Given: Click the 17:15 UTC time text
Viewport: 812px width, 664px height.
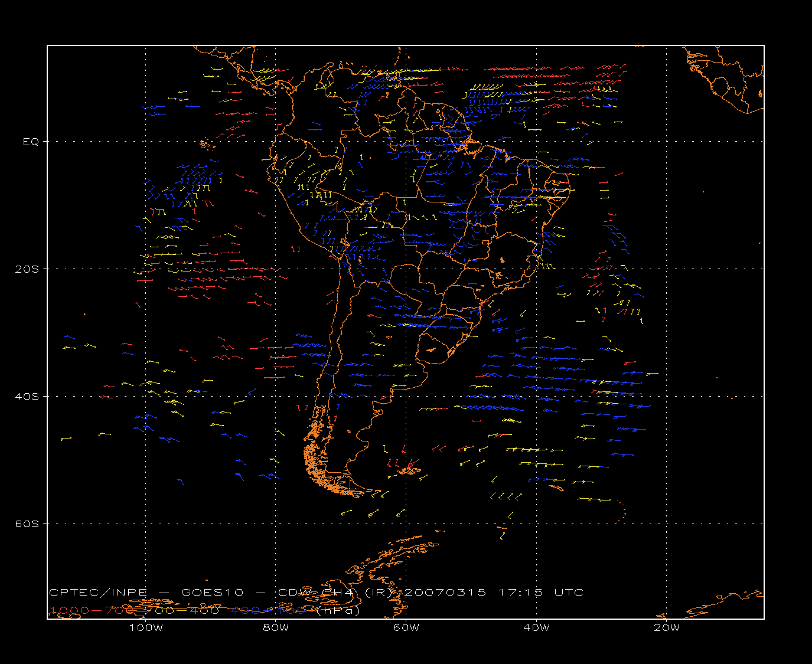Looking at the screenshot, I should click(542, 592).
